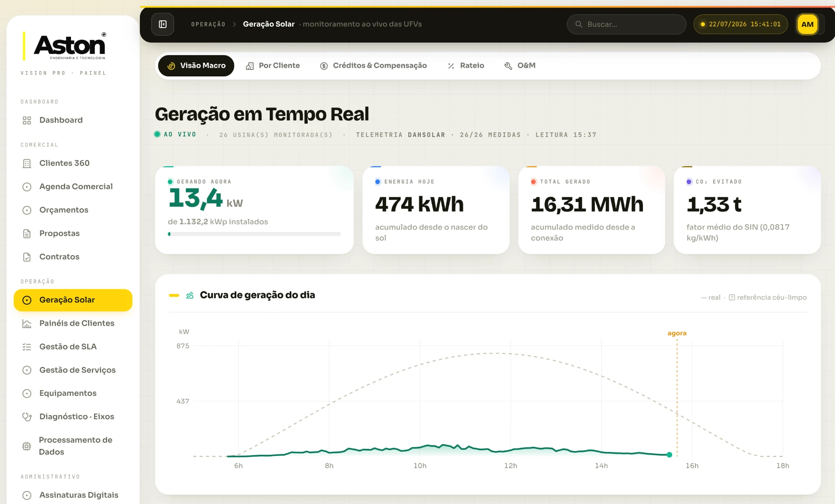Go to Gestão de SLA
The image size is (835, 504).
pyautogui.click(x=73, y=347)
